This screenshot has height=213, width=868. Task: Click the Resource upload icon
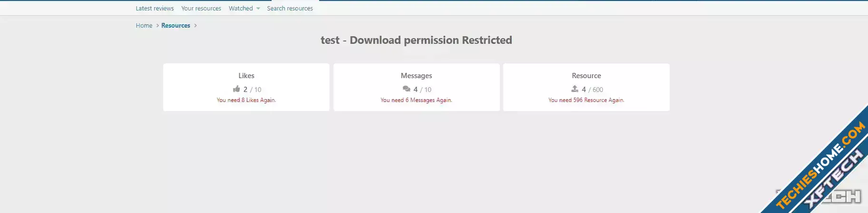[x=575, y=89]
